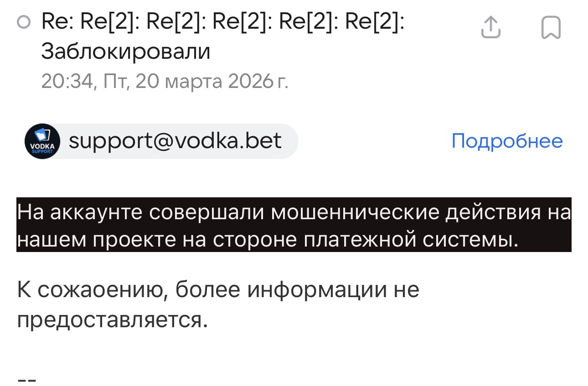Tap the support@vodka.bet sender address
This screenshot has width=588, height=386.
[175, 141]
